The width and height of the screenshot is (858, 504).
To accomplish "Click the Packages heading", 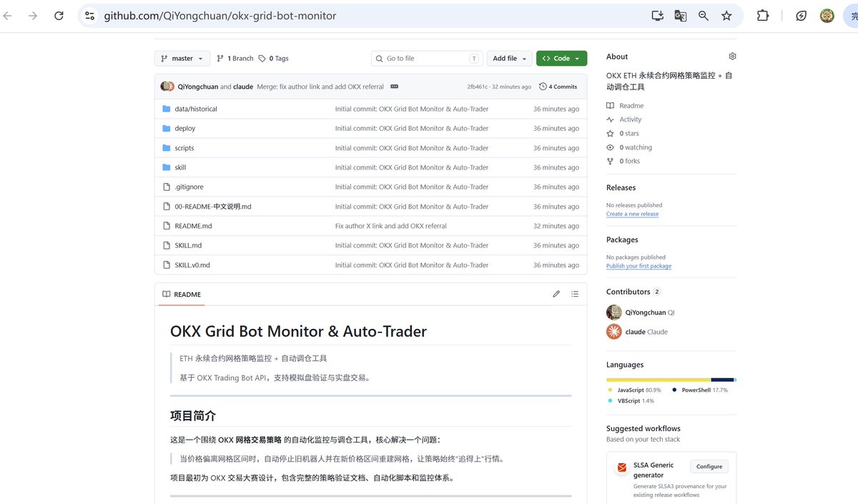I will (x=622, y=239).
